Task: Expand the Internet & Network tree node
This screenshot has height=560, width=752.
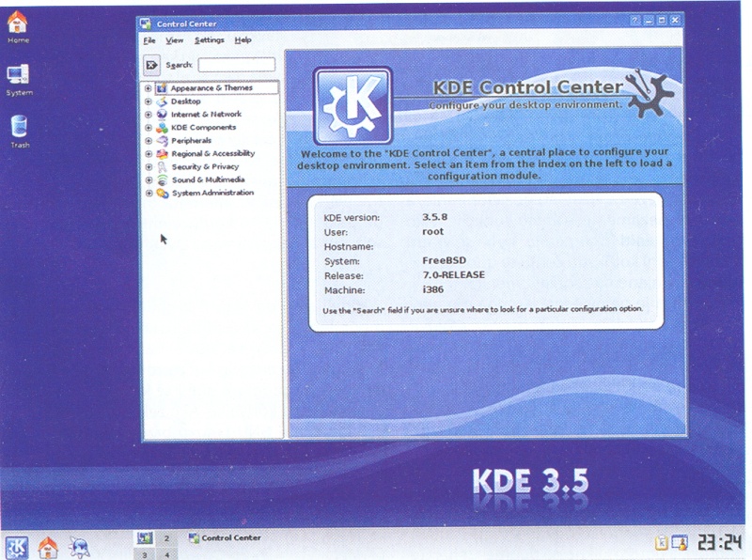Action: [x=149, y=115]
